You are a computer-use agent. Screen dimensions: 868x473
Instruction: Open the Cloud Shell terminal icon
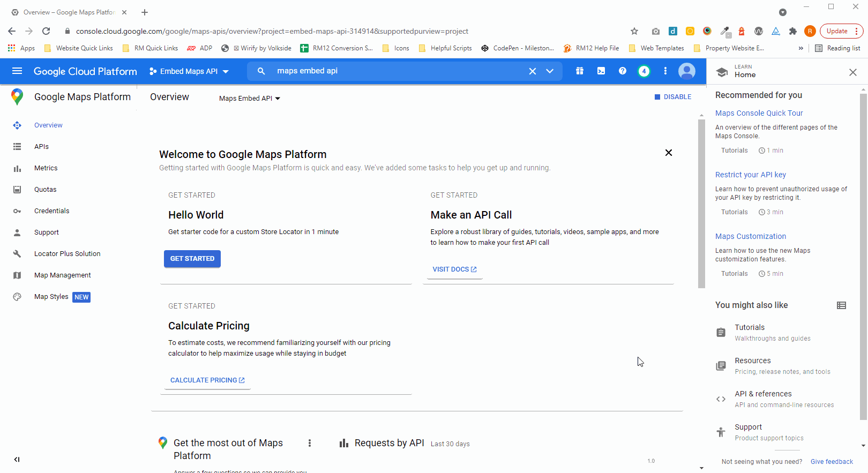(601, 71)
